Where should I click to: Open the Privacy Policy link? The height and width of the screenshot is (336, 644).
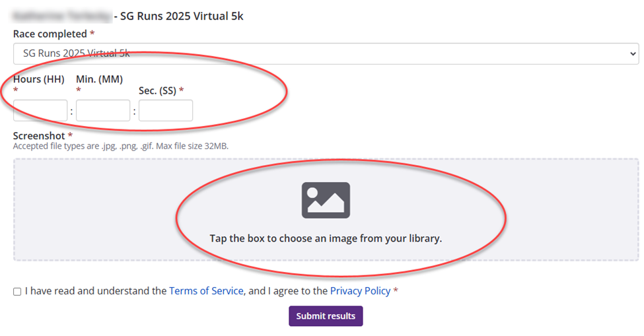(360, 291)
